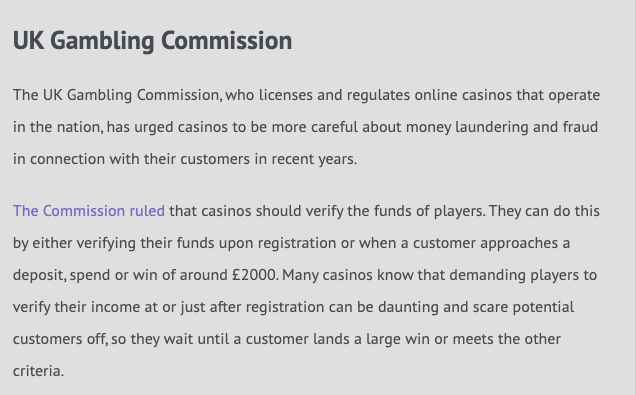Open 'The Commission ruled' link
Image resolution: width=636 pixels, height=395 pixels.
pyautogui.click(x=89, y=211)
